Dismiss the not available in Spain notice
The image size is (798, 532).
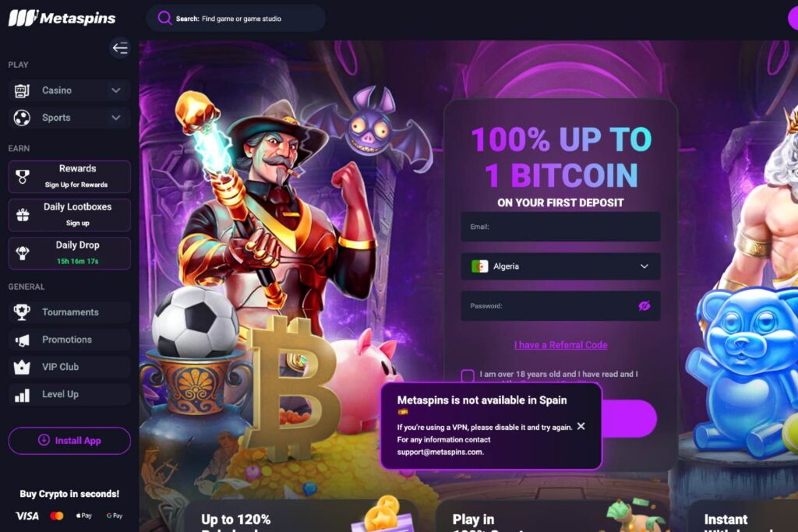[581, 426]
